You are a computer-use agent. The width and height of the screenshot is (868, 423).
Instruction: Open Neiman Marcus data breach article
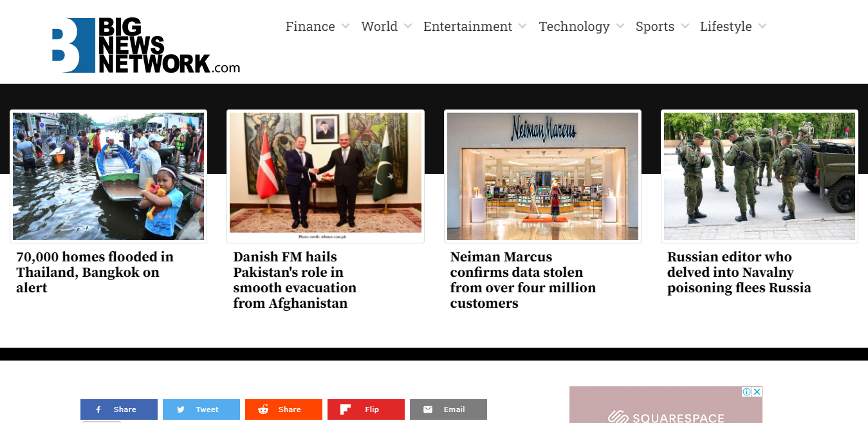coord(523,280)
